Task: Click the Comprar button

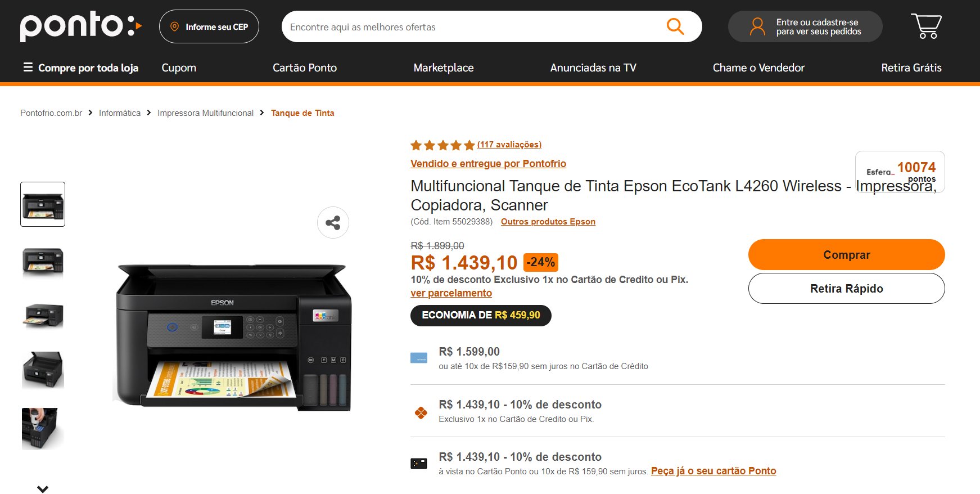Action: pos(846,255)
